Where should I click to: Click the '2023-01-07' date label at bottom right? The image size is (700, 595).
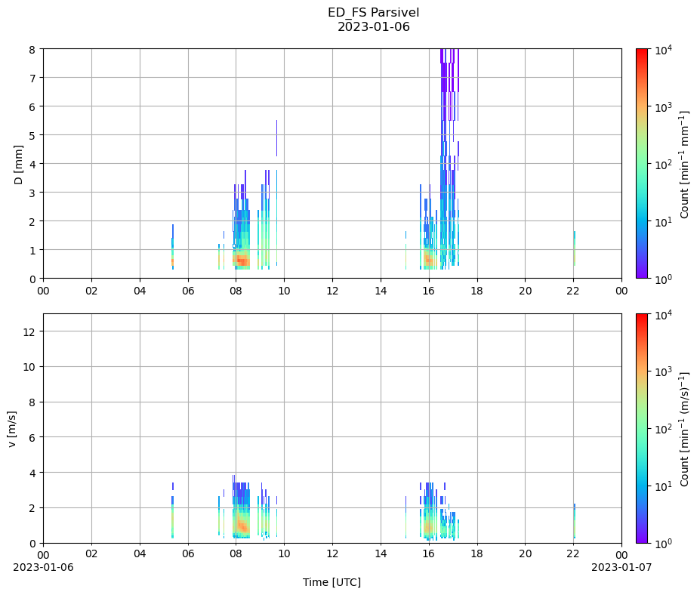click(x=621, y=567)
